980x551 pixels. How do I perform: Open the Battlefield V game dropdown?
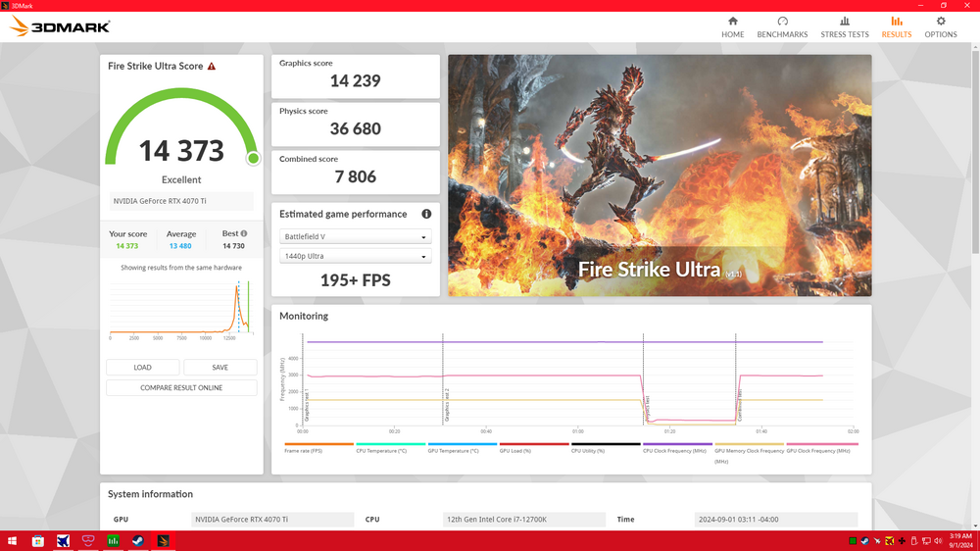coord(355,236)
